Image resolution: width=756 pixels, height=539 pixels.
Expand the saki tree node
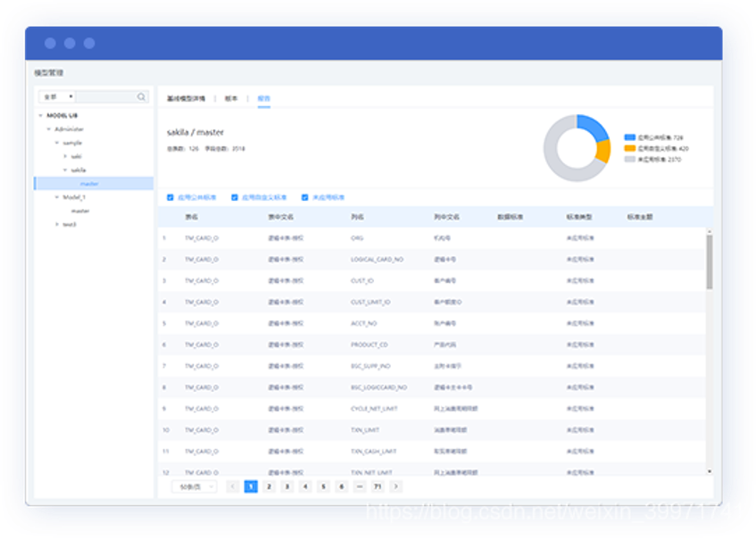pos(64,155)
